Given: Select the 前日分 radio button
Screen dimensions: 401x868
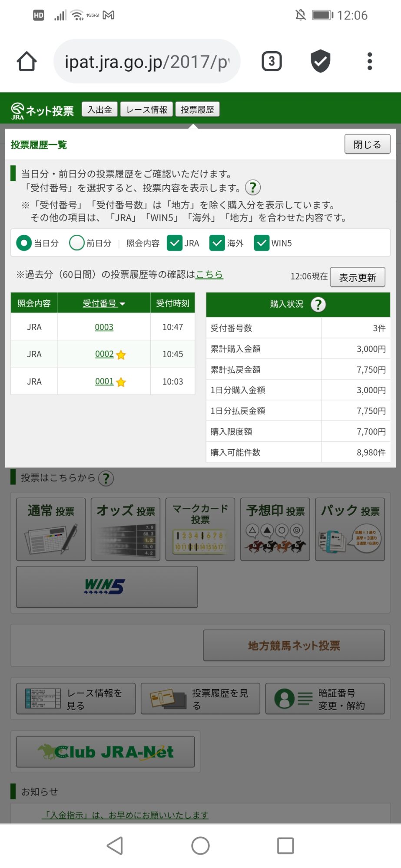Looking at the screenshot, I should [77, 243].
